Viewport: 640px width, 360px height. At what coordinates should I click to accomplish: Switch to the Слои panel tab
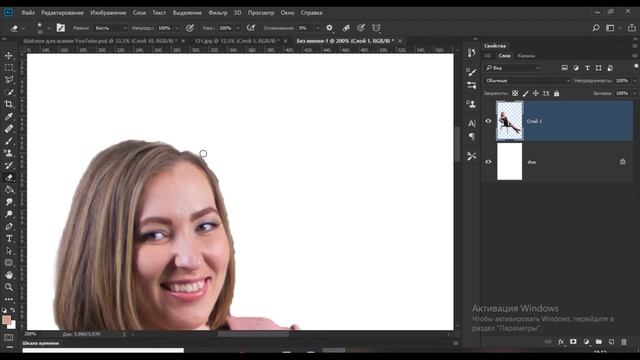coord(504,56)
